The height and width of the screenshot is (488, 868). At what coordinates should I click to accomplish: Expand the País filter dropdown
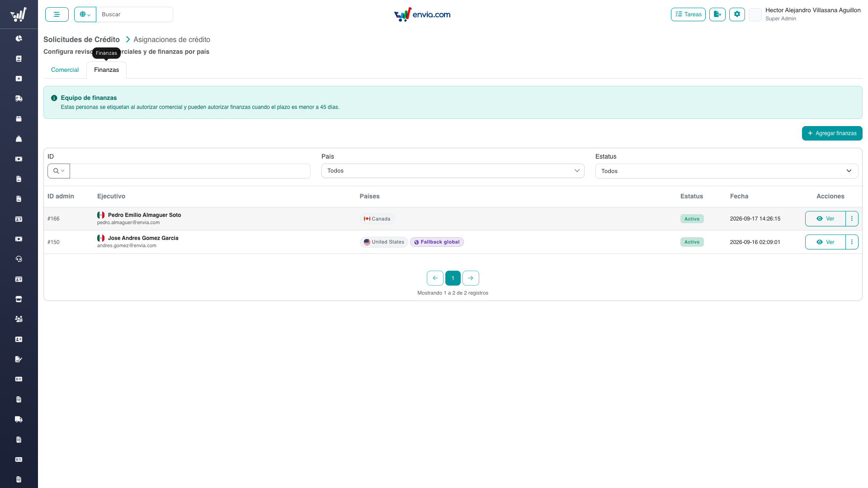pyautogui.click(x=453, y=171)
